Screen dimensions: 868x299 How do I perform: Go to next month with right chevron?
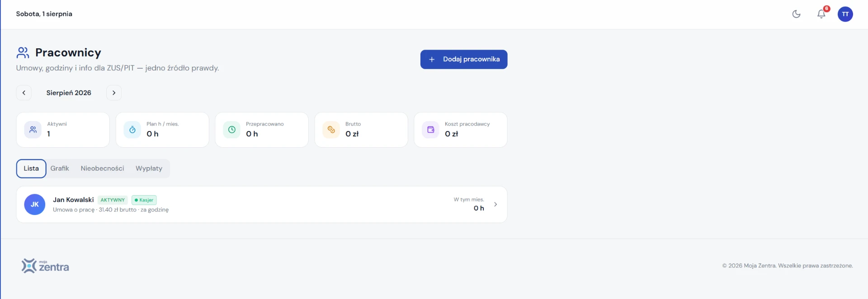coord(114,93)
